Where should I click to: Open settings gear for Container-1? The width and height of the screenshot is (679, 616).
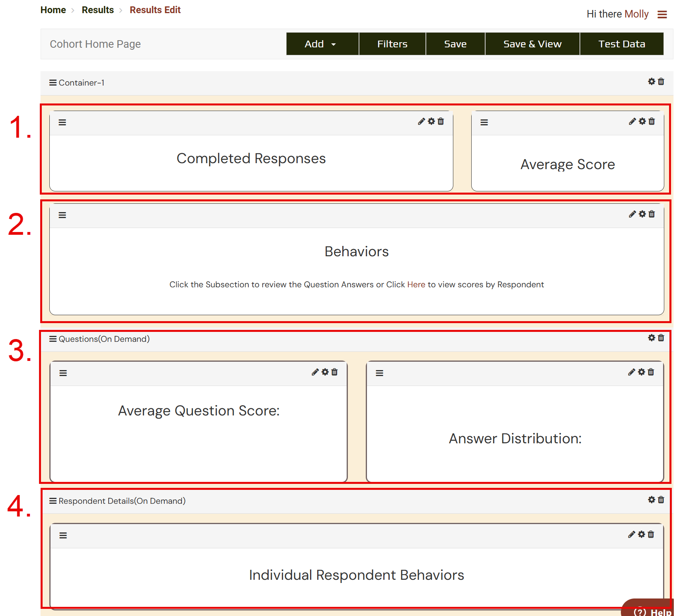point(651,82)
